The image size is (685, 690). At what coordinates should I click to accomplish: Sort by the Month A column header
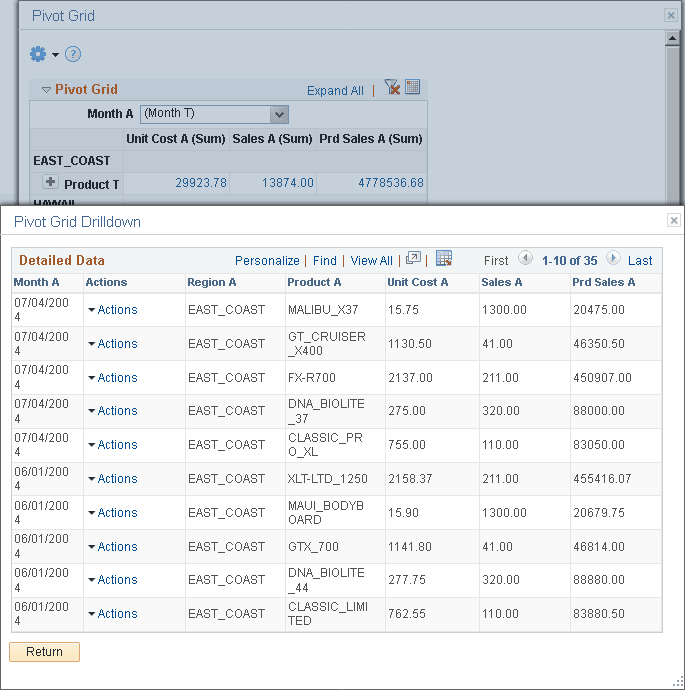tap(37, 282)
